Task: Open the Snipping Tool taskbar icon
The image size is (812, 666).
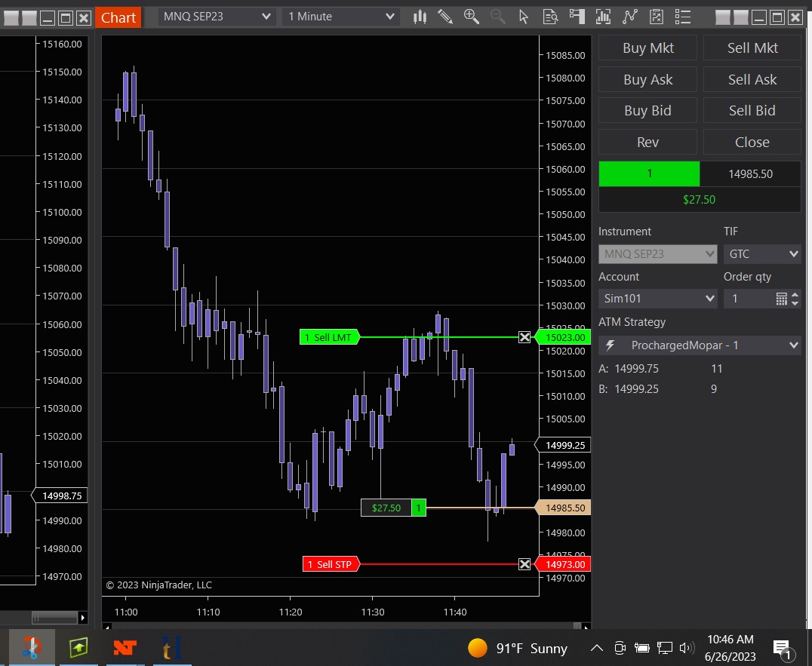Action: (x=32, y=647)
